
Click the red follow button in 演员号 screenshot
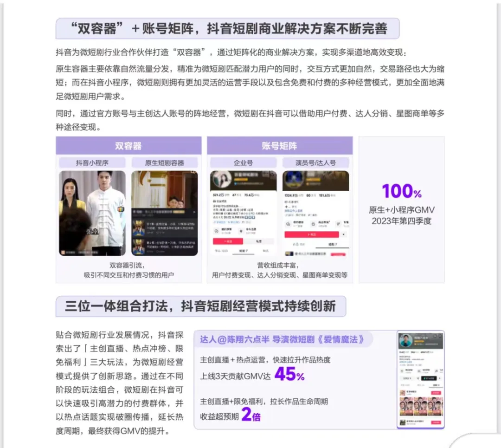coord(312,234)
